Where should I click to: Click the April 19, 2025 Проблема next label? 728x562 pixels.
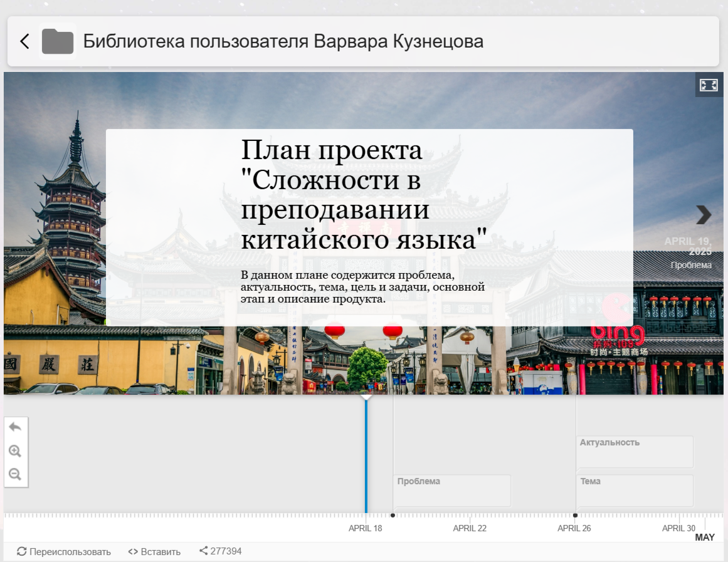click(688, 253)
